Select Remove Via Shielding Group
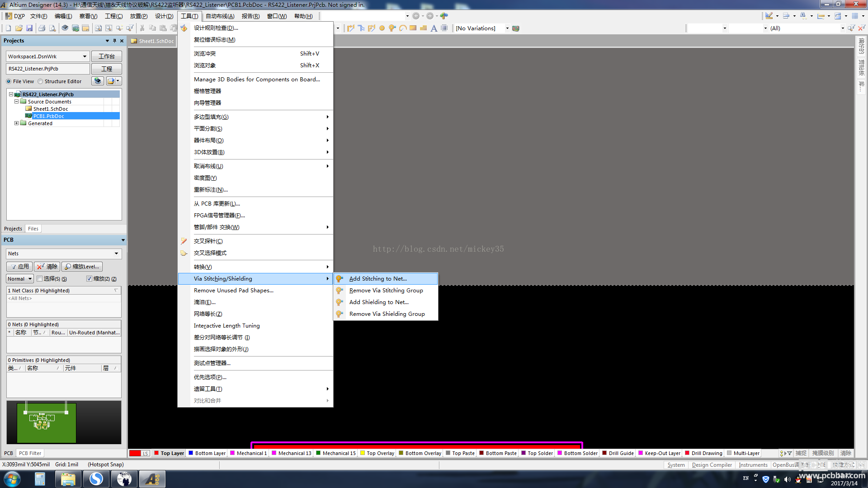 click(x=387, y=314)
